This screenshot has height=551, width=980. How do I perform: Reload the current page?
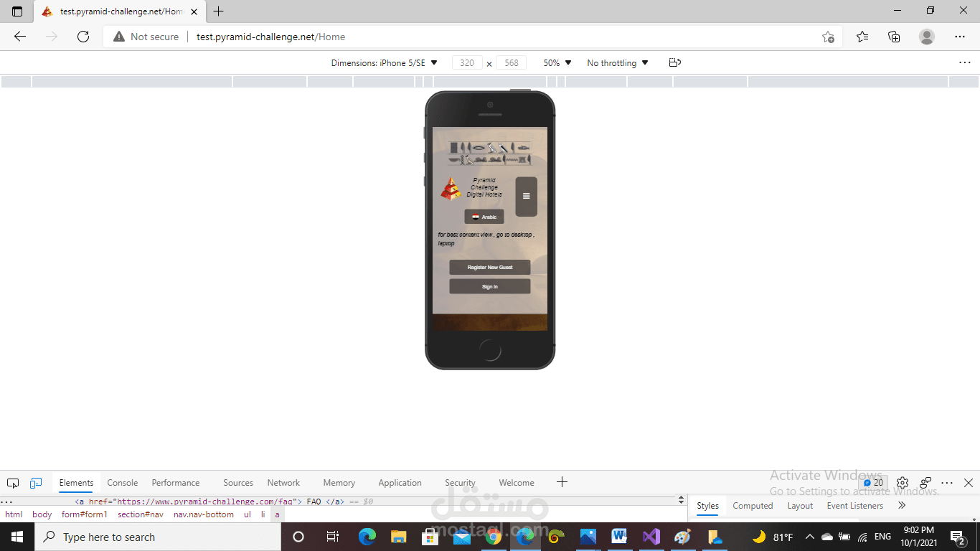pos(83,37)
